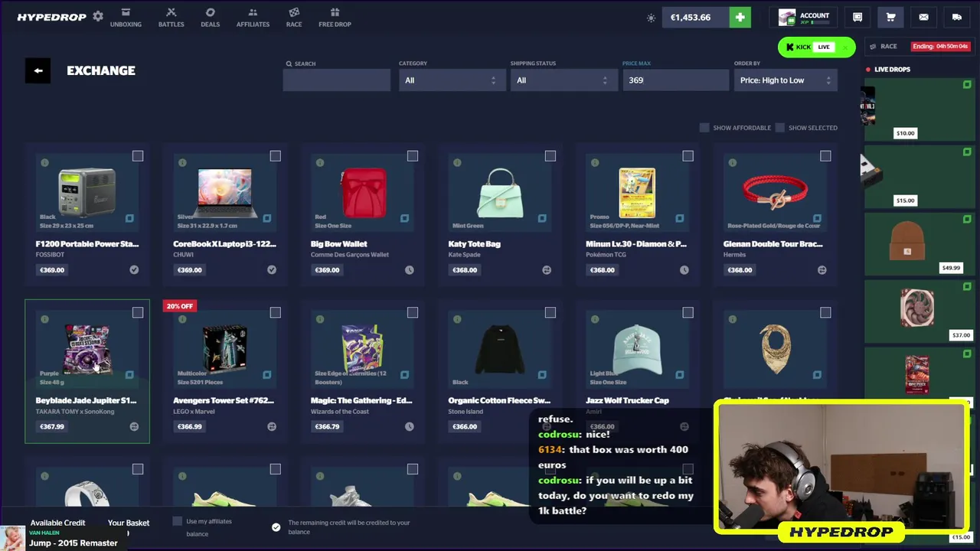Viewport: 980px width, 551px height.
Task: Select the Big Bow Wallet checkbox
Action: (x=413, y=156)
